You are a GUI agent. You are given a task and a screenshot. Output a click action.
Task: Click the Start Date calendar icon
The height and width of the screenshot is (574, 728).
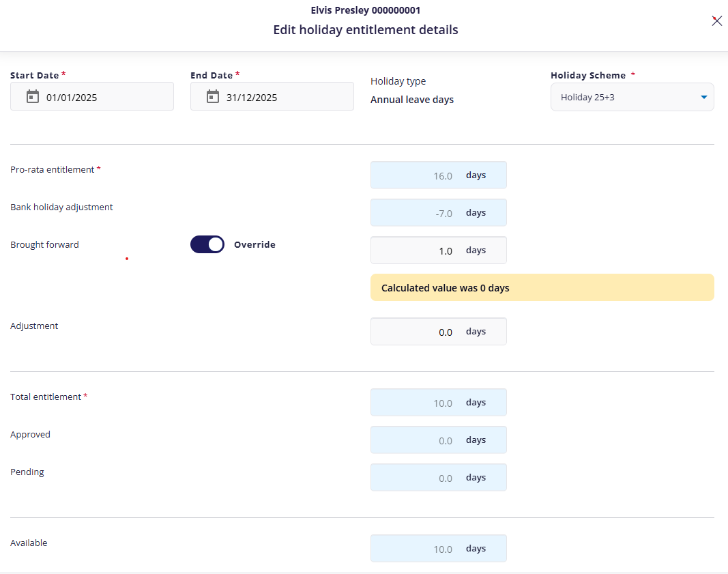coord(33,97)
